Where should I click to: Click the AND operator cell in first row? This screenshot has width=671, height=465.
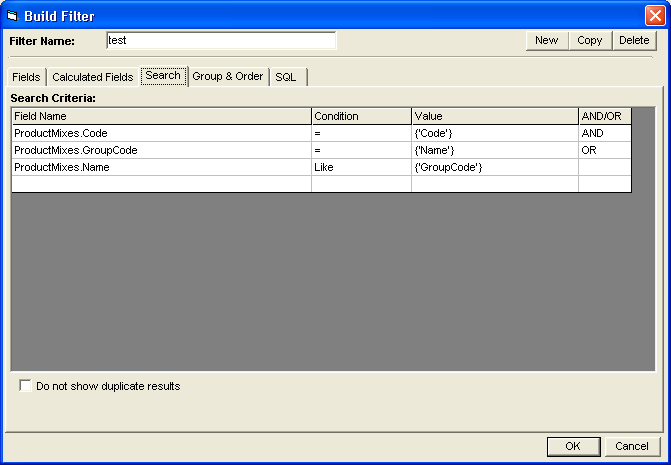pos(604,133)
